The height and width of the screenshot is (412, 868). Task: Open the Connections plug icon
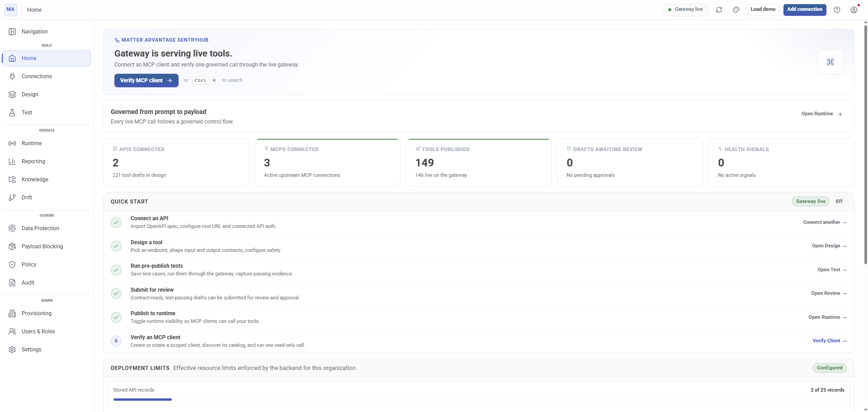[x=12, y=76]
